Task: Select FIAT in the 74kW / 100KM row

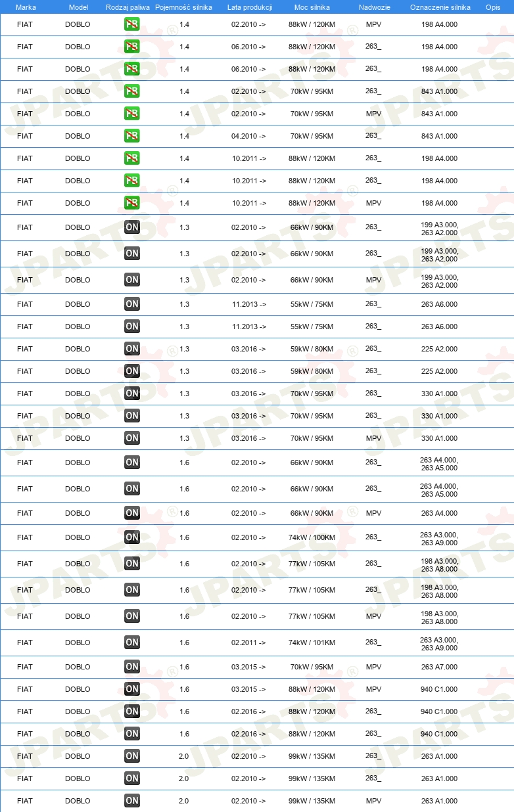Action: (25, 537)
